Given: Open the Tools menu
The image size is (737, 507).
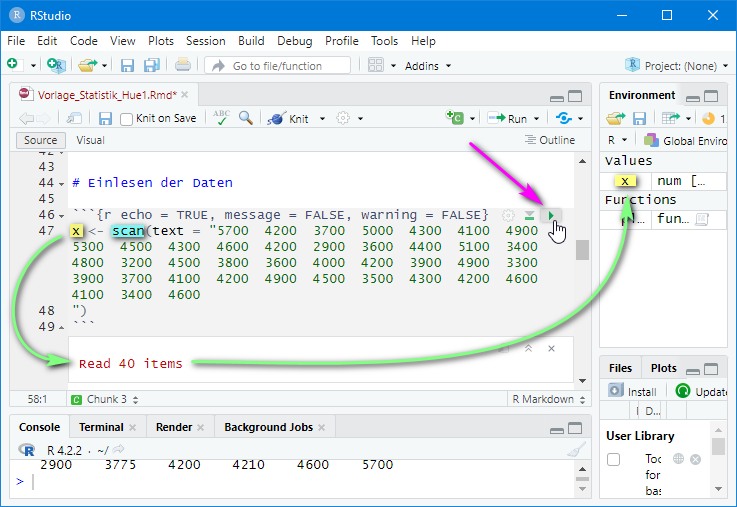Looking at the screenshot, I should tap(384, 41).
